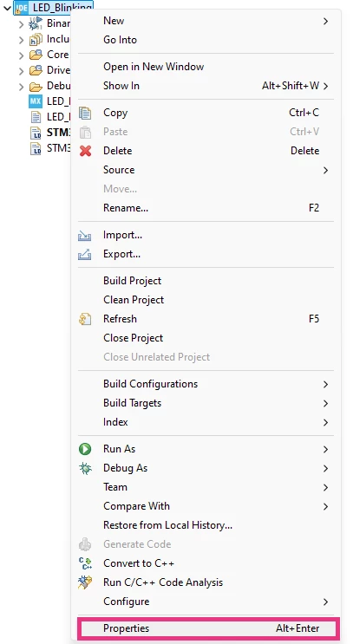Image resolution: width=353 pixels, height=644 pixels.
Task: Choose Build Project menu entry
Action: click(x=133, y=281)
